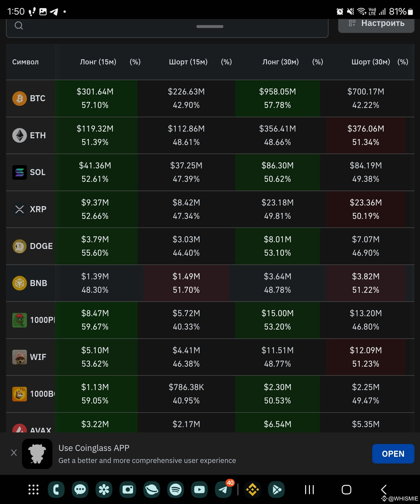Click SOL long 30m value $86.30M
Image resolution: width=420 pixels, height=504 pixels.
[x=278, y=166]
